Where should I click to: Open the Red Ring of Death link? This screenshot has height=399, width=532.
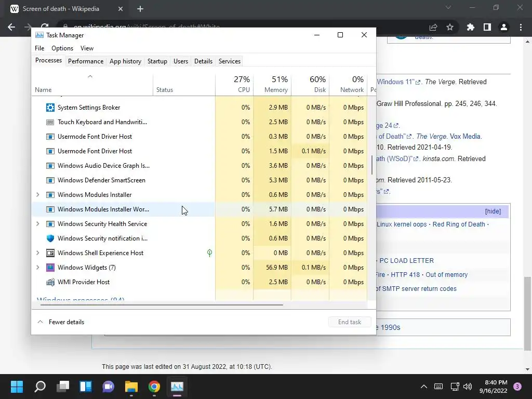click(x=458, y=224)
